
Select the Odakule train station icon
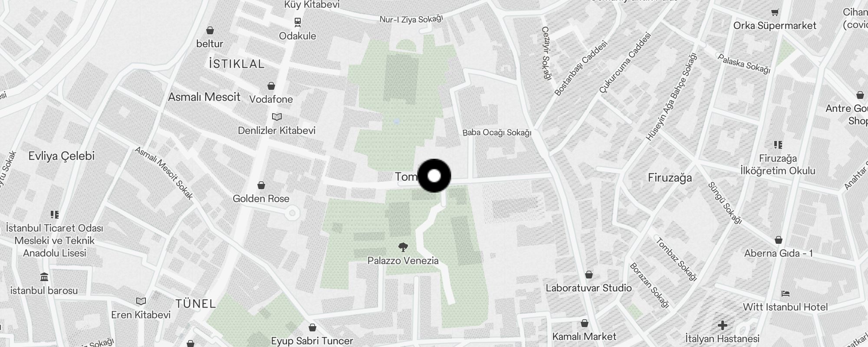pos(298,22)
